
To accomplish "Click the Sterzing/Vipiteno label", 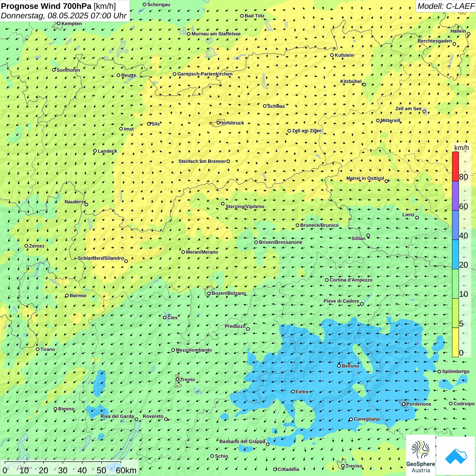I will (245, 206).
